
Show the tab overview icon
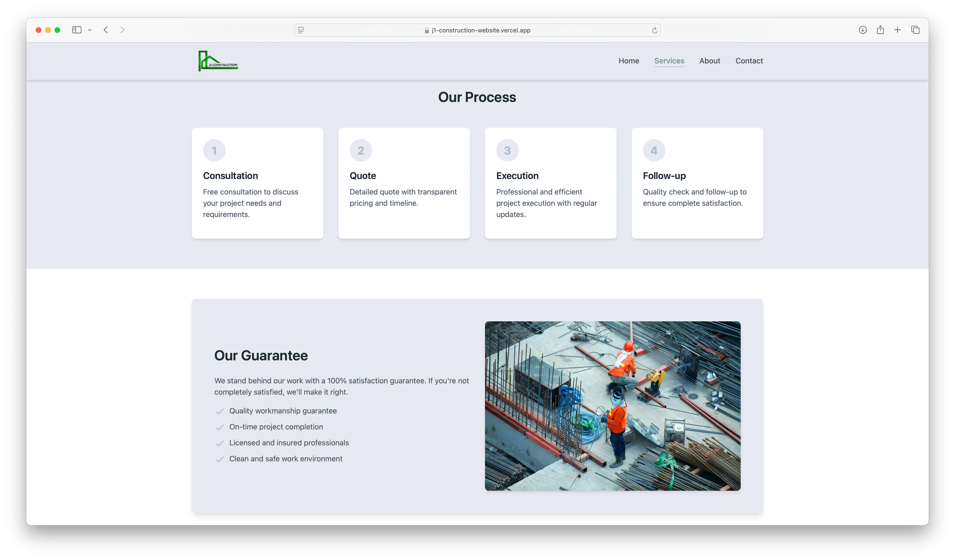[x=915, y=30]
